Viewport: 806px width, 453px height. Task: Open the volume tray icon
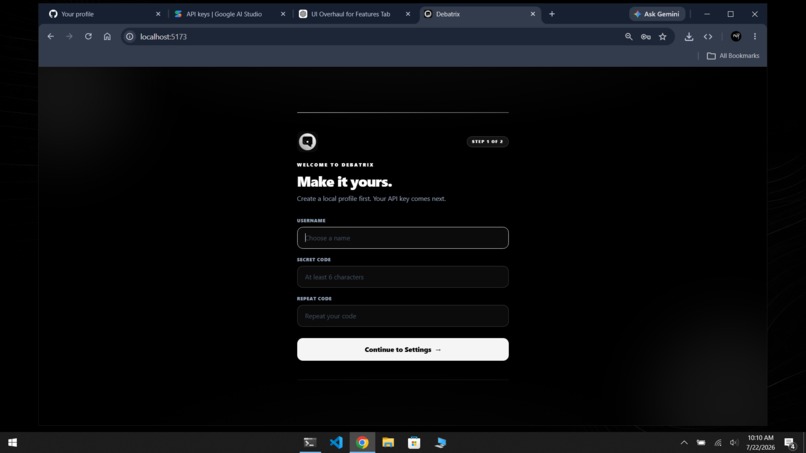pyautogui.click(x=734, y=443)
